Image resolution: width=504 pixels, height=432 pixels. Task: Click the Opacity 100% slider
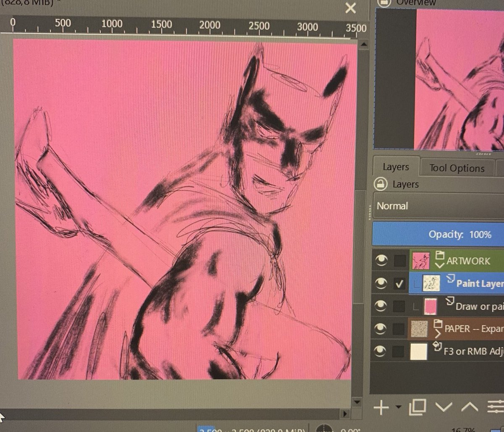[x=438, y=234]
